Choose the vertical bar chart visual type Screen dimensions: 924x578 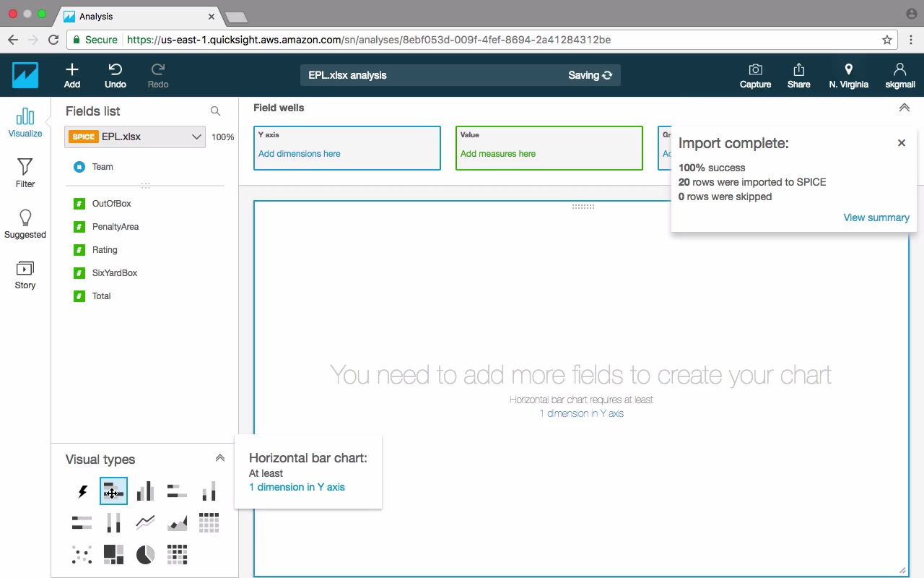coord(145,491)
